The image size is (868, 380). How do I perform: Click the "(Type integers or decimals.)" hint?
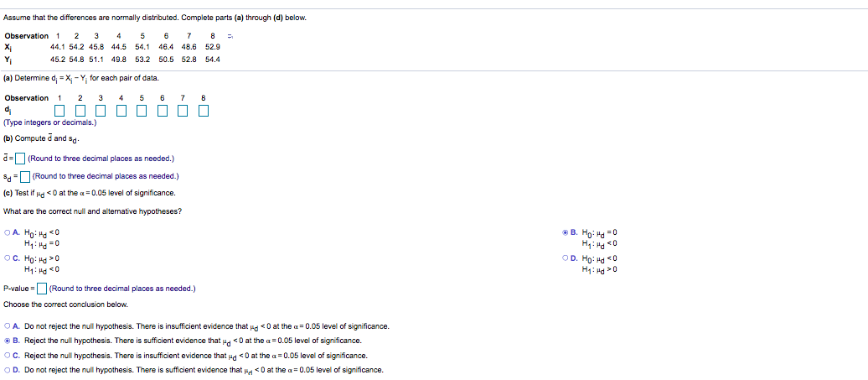tap(49, 122)
